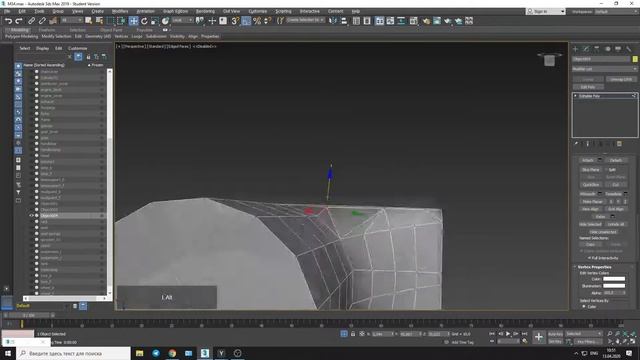This screenshot has height=360, width=640.
Task: Click the Illumination white swatch
Action: tap(614, 286)
